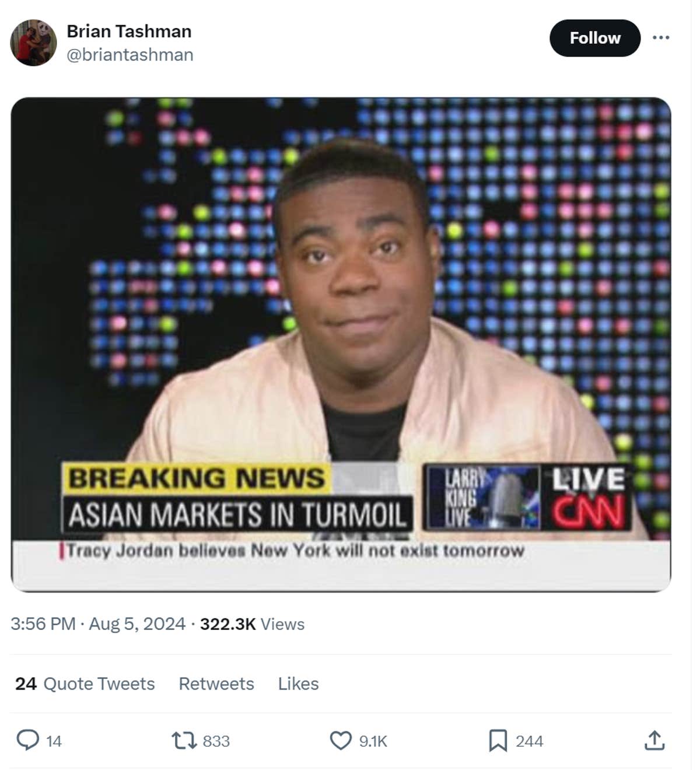This screenshot has height=770, width=700.
Task: Open the three-dot more options menu
Action: click(661, 37)
